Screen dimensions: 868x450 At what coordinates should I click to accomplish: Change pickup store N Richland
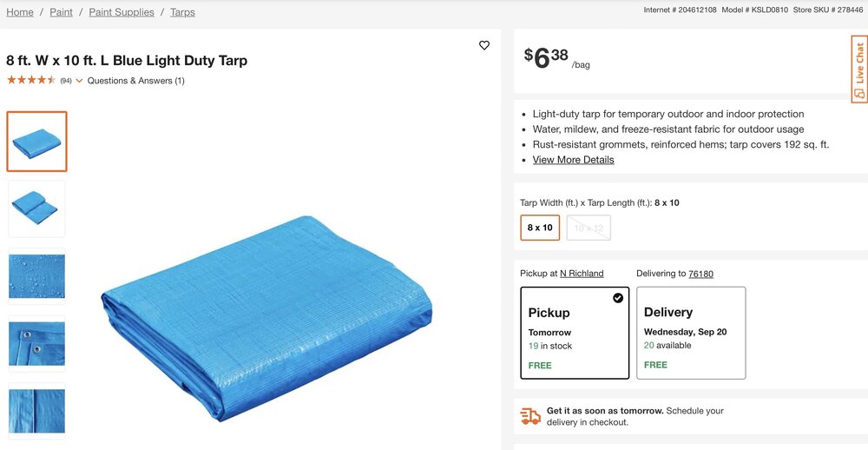click(x=582, y=274)
